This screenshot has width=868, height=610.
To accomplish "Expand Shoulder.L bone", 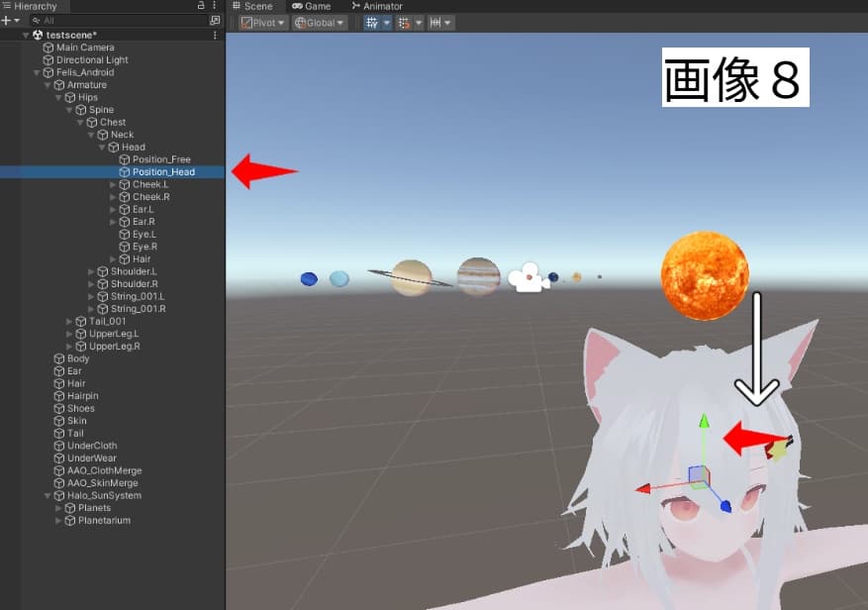I will click(x=91, y=271).
